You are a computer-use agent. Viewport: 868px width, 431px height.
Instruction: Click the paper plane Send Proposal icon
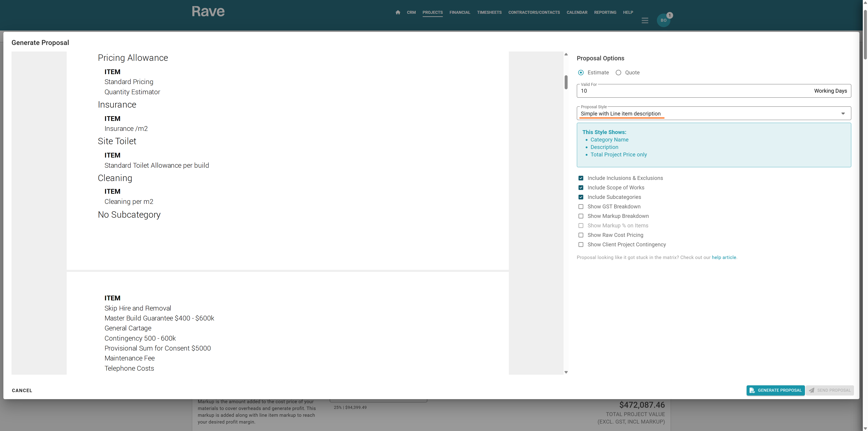point(812,390)
